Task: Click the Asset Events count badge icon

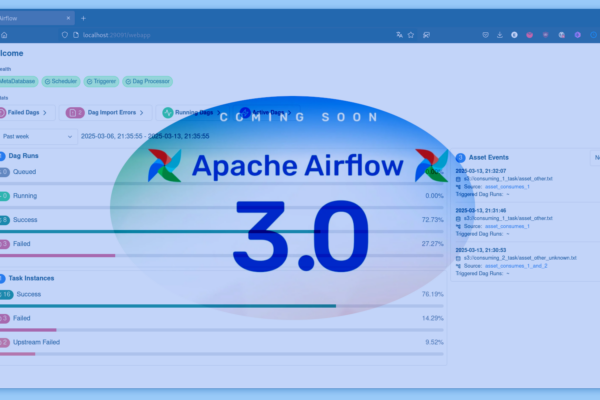Action: pyautogui.click(x=460, y=158)
